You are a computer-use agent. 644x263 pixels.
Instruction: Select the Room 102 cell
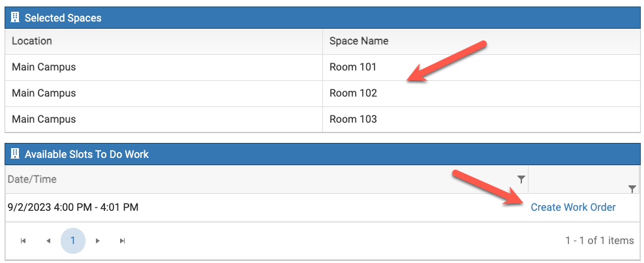353,93
